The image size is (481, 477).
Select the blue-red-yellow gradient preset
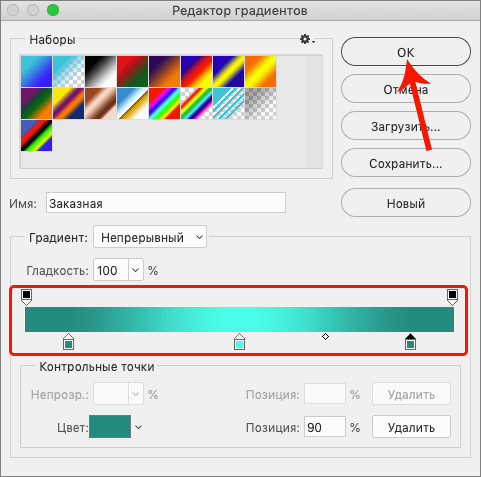point(196,71)
